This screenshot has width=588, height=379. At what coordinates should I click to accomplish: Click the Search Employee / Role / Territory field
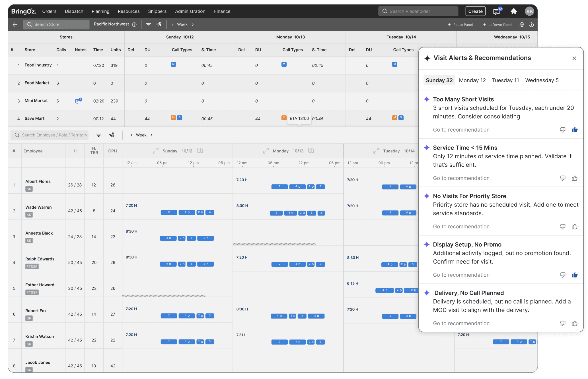(50, 135)
